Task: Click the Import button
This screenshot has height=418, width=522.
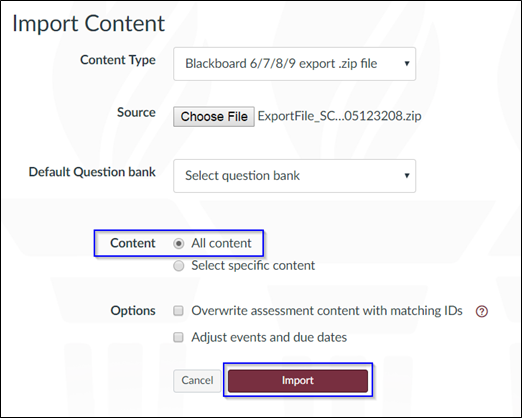Action: tap(298, 380)
